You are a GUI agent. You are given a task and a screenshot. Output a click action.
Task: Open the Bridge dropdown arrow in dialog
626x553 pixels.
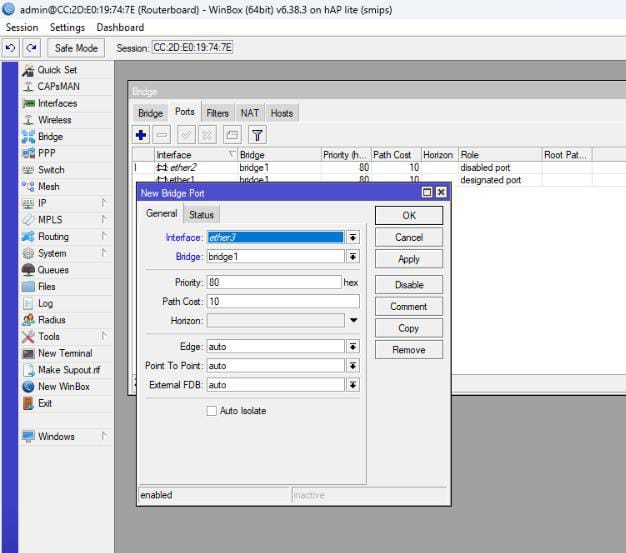click(353, 256)
